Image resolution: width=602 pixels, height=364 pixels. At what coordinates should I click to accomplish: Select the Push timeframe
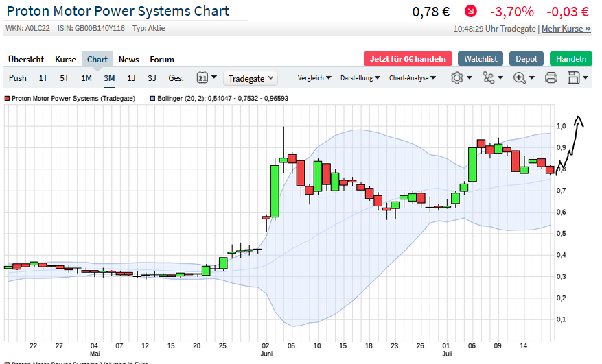(x=18, y=78)
